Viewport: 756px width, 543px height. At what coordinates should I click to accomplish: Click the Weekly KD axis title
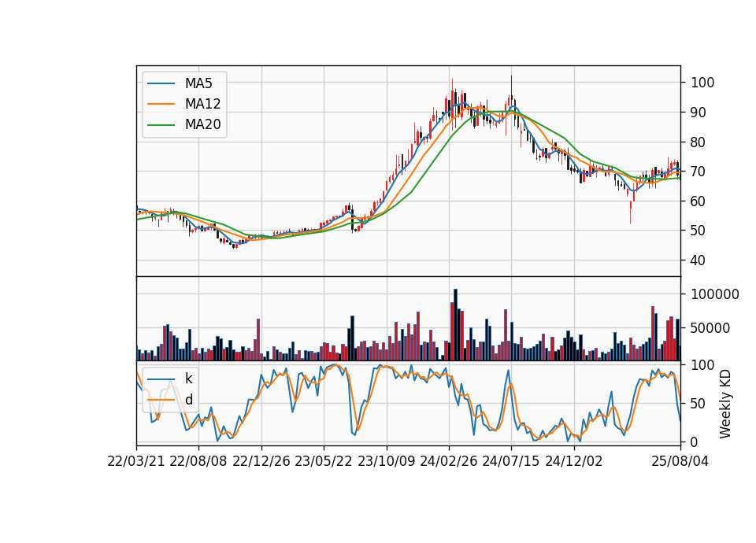[x=725, y=404]
